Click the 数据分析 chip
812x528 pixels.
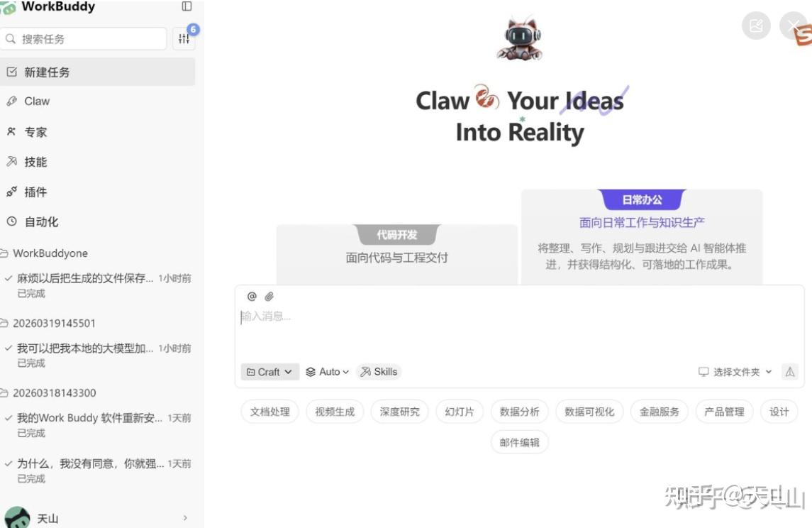(519, 412)
